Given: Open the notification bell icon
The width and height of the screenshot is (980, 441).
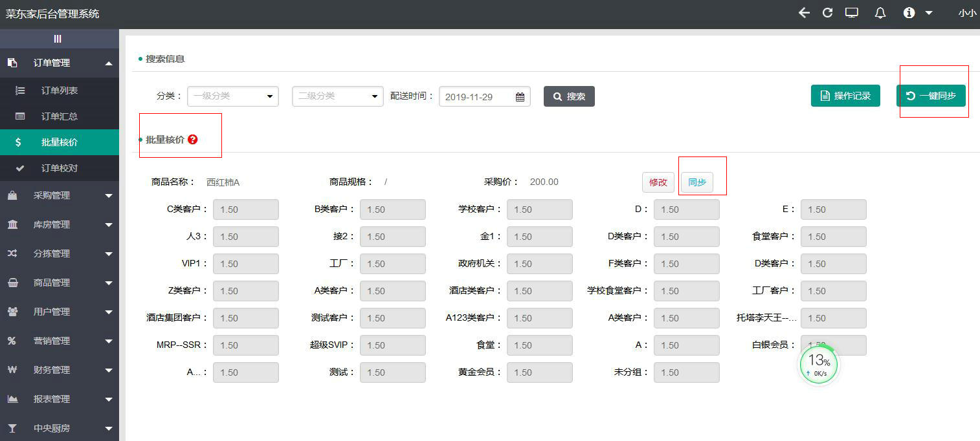Looking at the screenshot, I should point(880,13).
